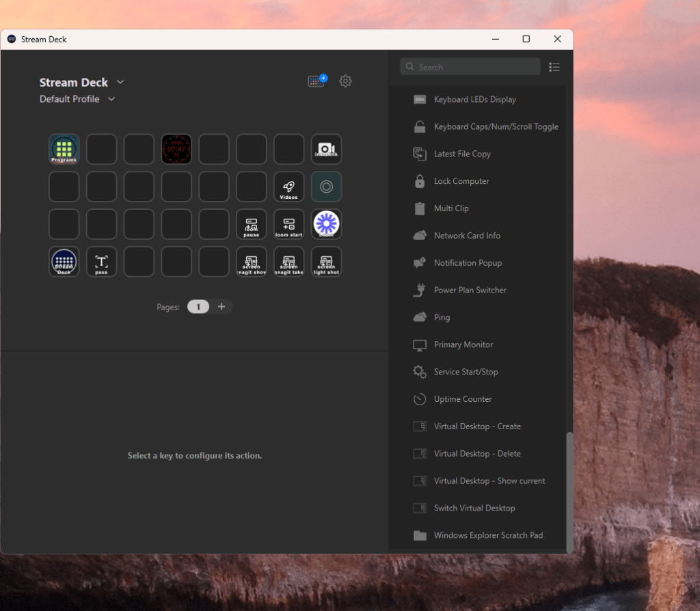This screenshot has width=700, height=611.
Task: Expand the Default Profile dropdown
Action: coord(111,99)
